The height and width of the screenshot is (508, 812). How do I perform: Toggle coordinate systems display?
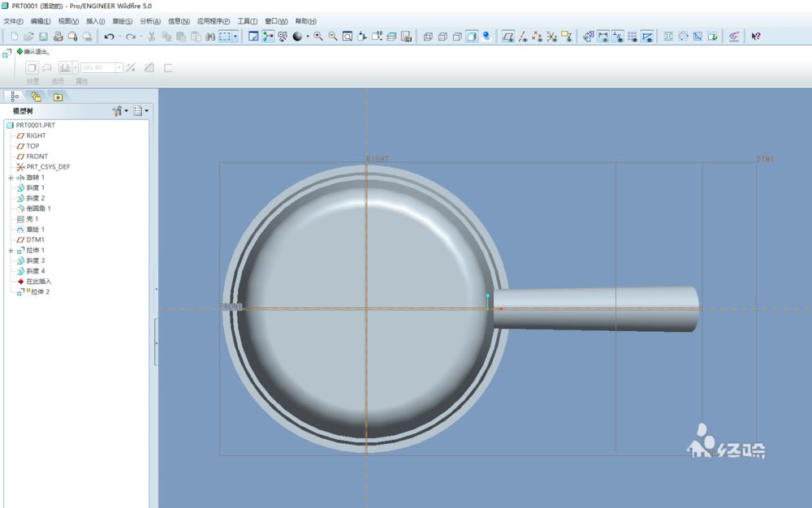(552, 37)
